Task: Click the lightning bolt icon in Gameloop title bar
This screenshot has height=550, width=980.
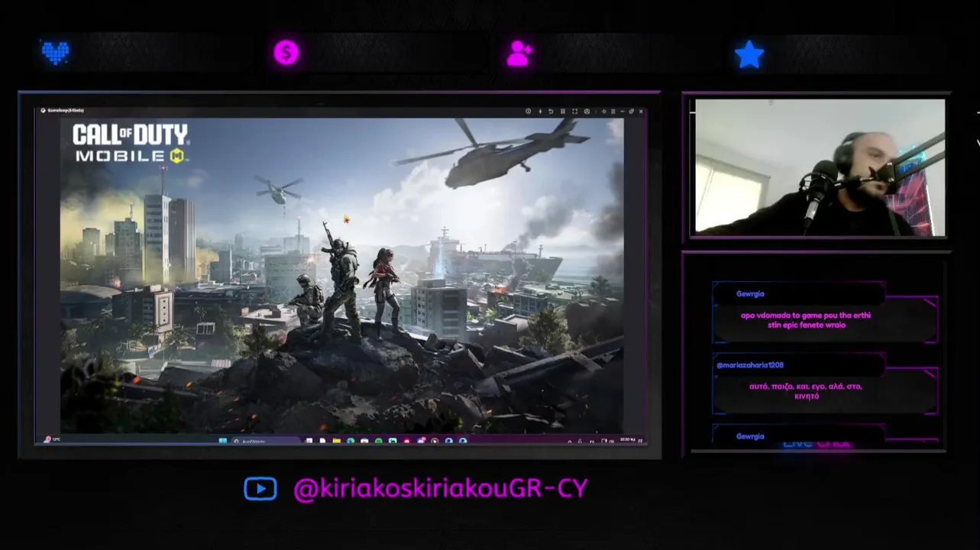Action: pyautogui.click(x=540, y=112)
